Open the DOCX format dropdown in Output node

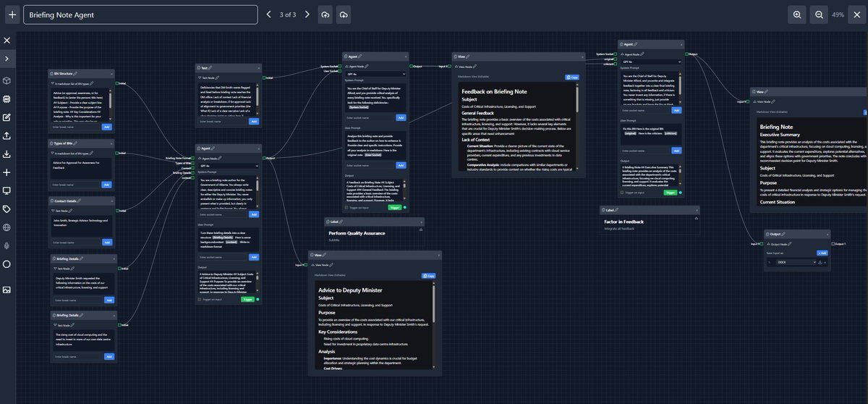[796, 261]
